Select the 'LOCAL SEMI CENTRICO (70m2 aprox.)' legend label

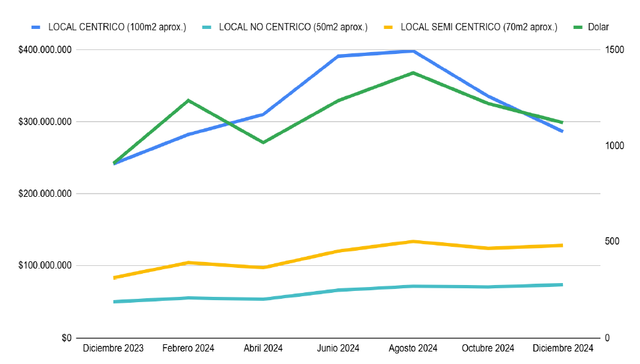point(479,27)
